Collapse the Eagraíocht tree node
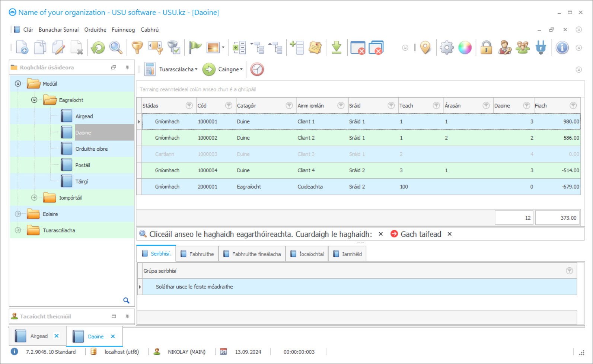This screenshot has height=364, width=593. click(x=34, y=100)
